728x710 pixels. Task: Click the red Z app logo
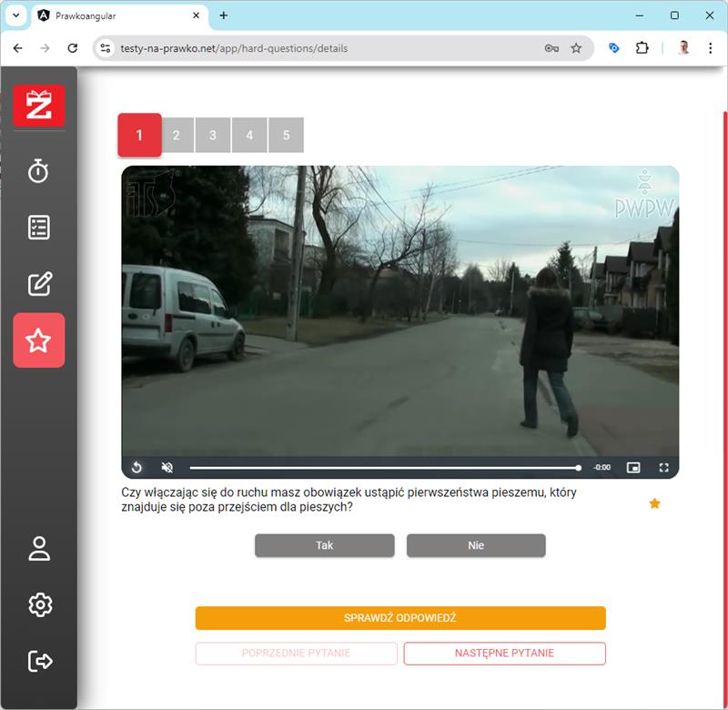coord(39,106)
